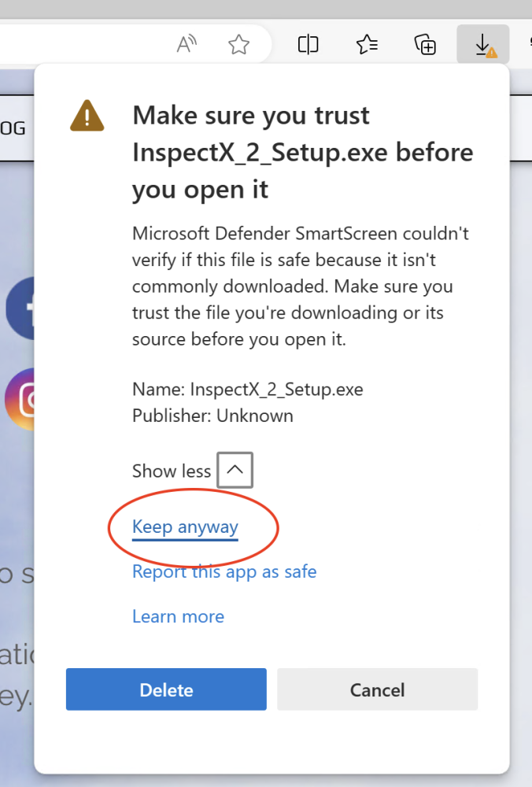Cancel the SmartScreen warning dialog

377,689
